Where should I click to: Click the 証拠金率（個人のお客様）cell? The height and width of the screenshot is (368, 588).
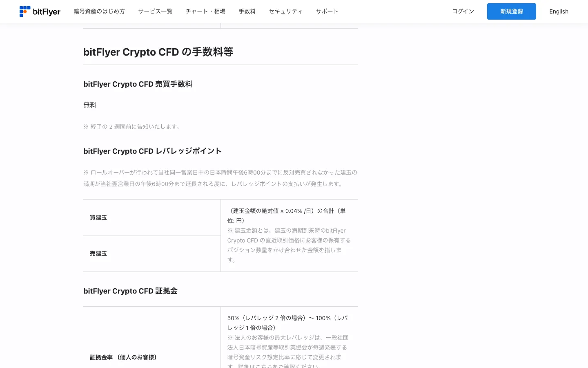[152, 357]
